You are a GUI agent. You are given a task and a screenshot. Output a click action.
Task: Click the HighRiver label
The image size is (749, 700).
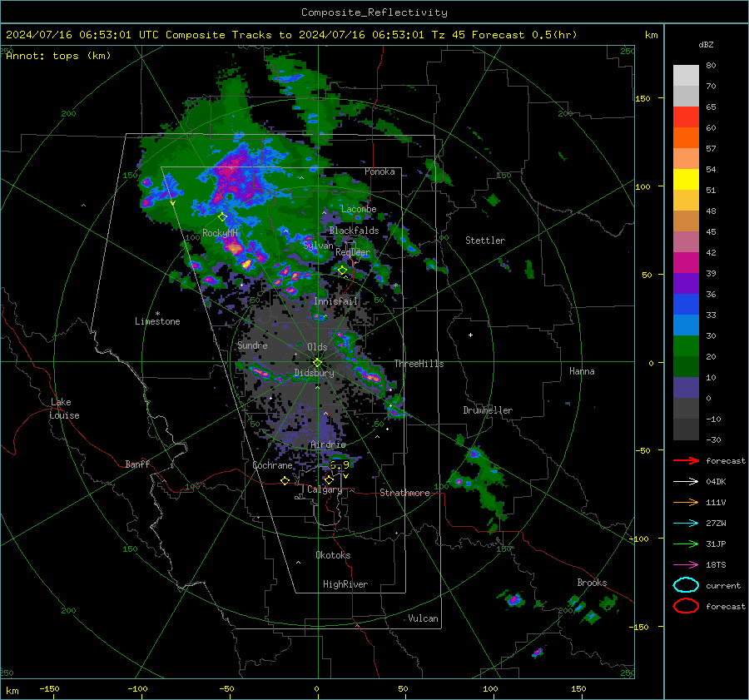click(345, 584)
